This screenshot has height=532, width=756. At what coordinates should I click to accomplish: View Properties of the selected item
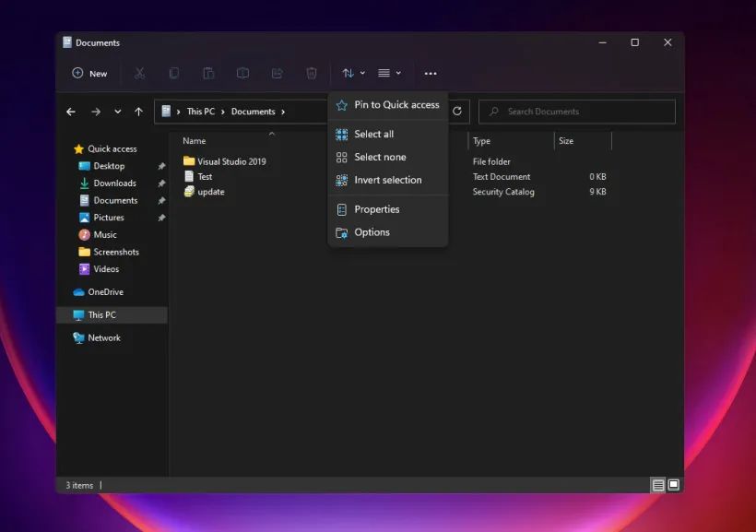click(376, 209)
